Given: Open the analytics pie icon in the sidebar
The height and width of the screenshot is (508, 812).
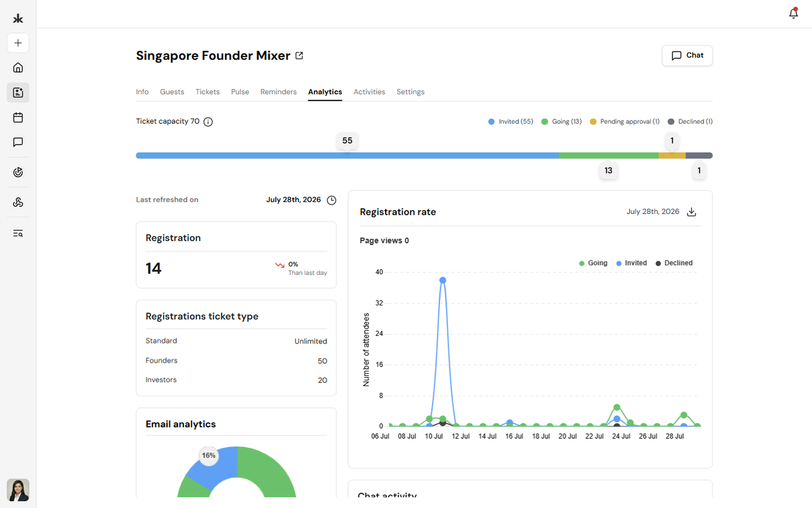Looking at the screenshot, I should [x=18, y=172].
